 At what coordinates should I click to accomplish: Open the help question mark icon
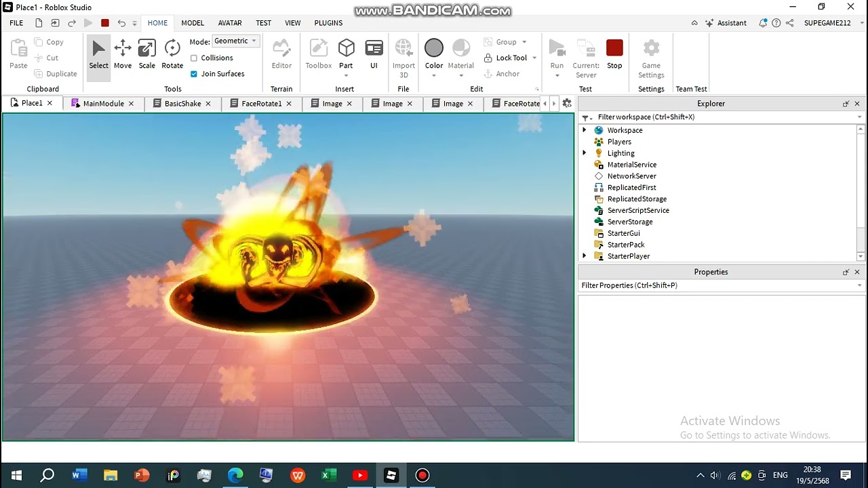tap(776, 23)
